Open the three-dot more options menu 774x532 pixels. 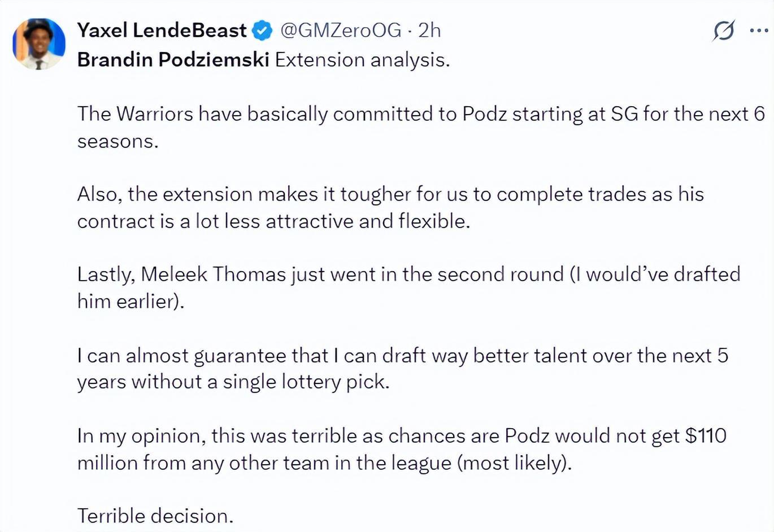pos(759,30)
